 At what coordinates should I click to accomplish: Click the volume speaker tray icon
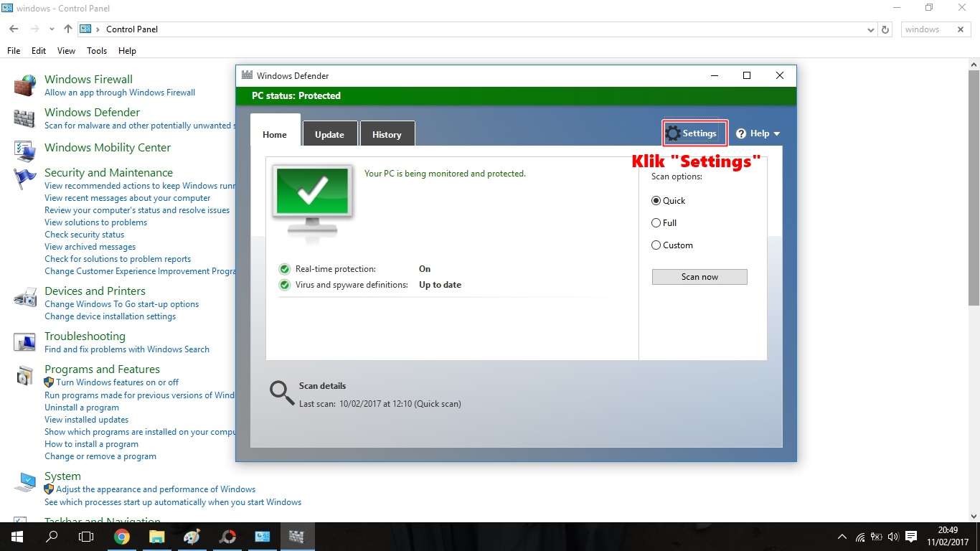pyautogui.click(x=893, y=537)
